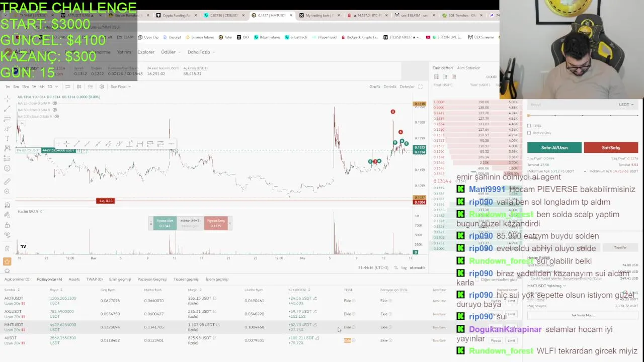This screenshot has width=644, height=362.
Task: Toggle visibility of MA 50 indicator
Action: [x=55, y=110]
